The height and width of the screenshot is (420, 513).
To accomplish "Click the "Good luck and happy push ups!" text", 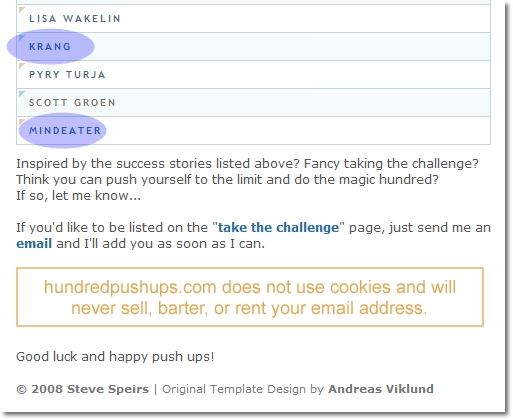I will coord(115,357).
